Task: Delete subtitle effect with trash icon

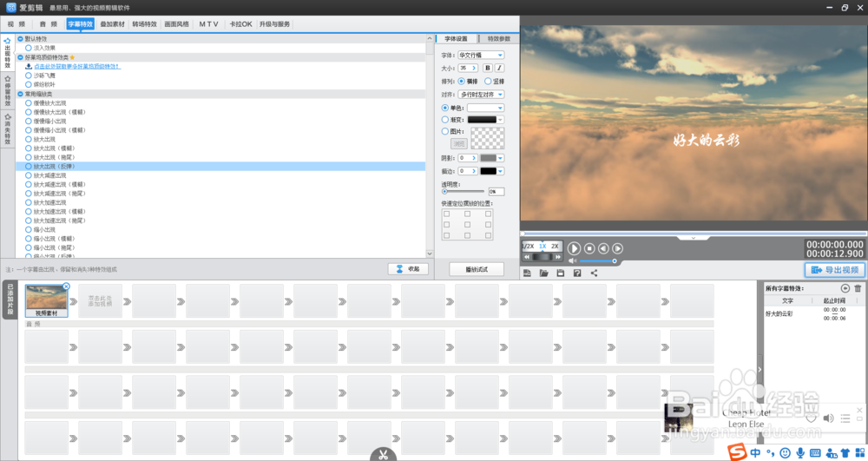Action: pyautogui.click(x=858, y=288)
